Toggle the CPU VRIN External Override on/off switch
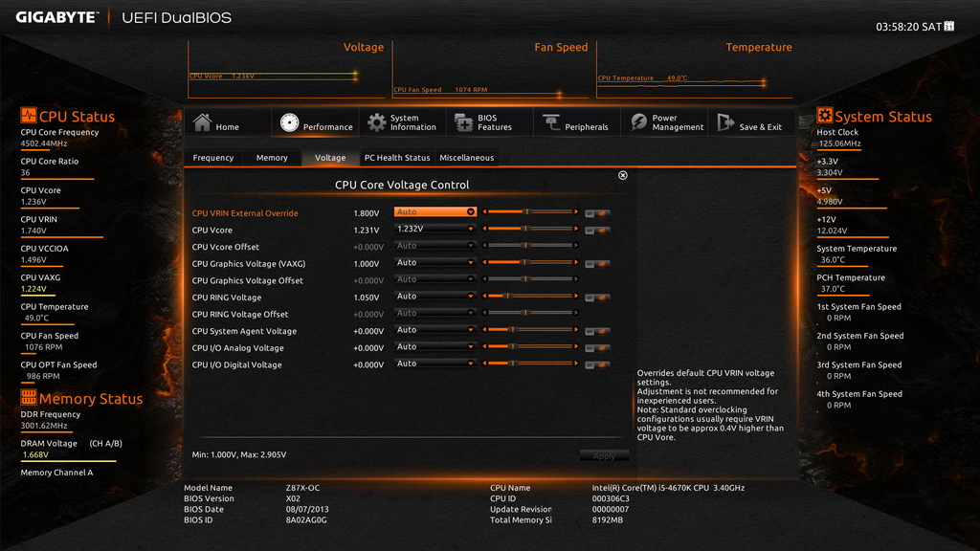This screenshot has height=551, width=980. point(597,213)
